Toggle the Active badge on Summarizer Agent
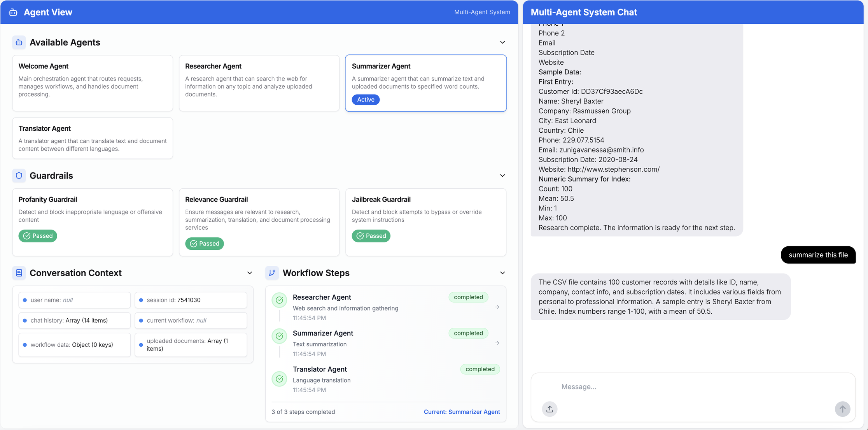The height and width of the screenshot is (430, 868). point(365,100)
